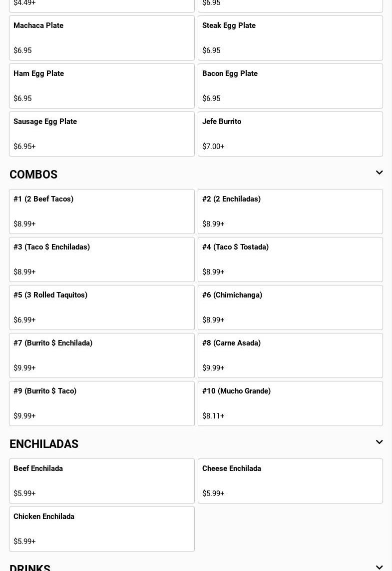Select the Machaca Plate item

coord(101,38)
